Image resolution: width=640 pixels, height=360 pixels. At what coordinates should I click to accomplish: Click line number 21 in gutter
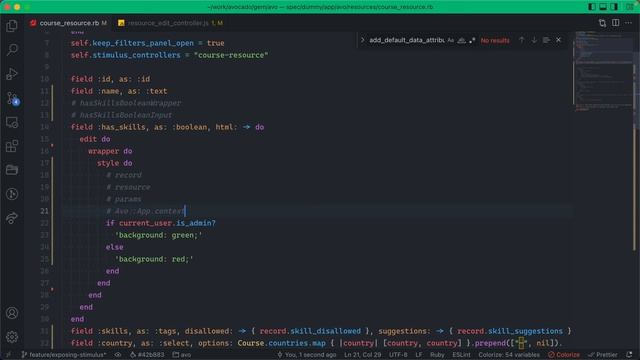tap(44, 211)
